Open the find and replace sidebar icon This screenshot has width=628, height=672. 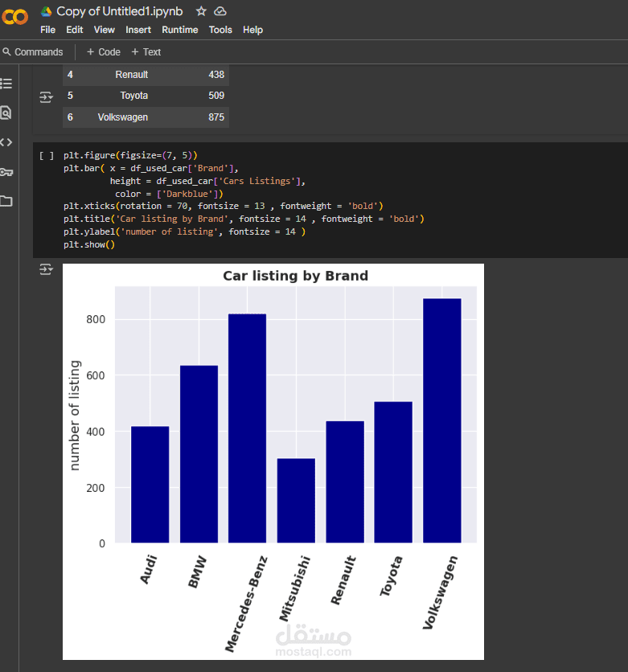tap(6, 113)
